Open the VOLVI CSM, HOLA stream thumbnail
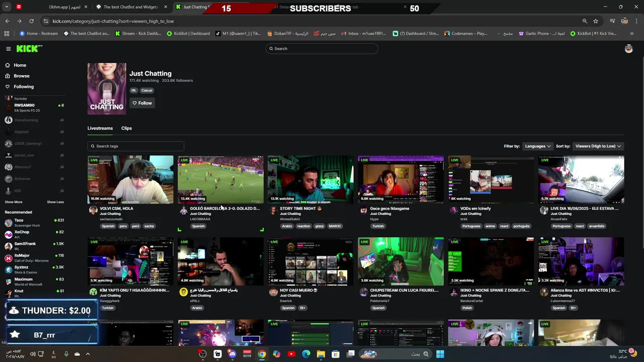This screenshot has width=644, height=362. [x=130, y=179]
